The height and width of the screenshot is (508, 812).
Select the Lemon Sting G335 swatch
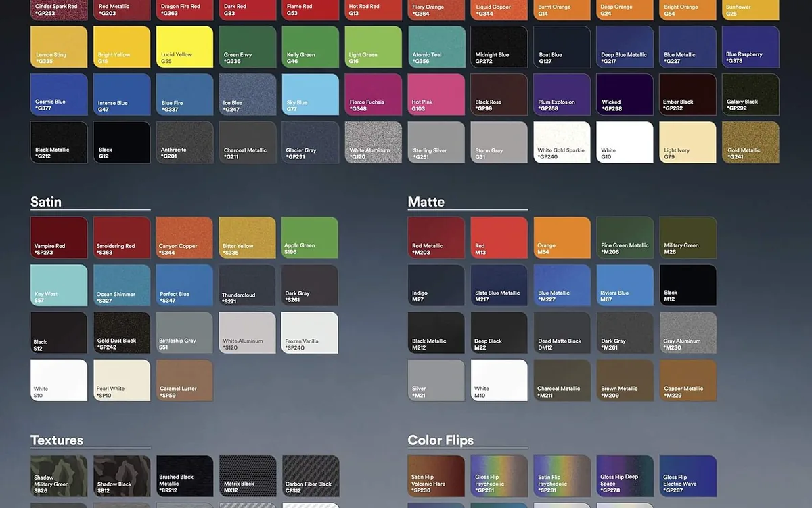pyautogui.click(x=59, y=47)
